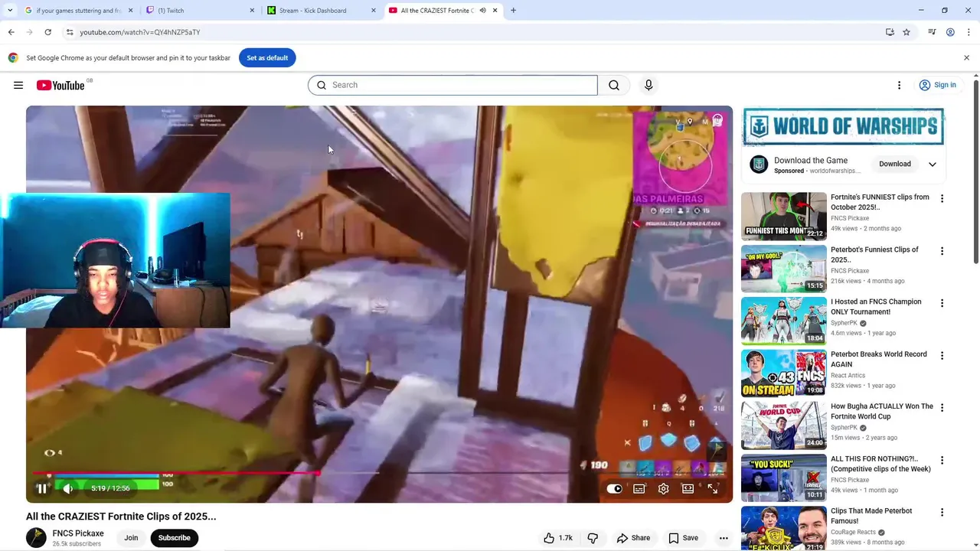Open Chrome profile icon
The height and width of the screenshot is (551, 980).
pos(950,32)
